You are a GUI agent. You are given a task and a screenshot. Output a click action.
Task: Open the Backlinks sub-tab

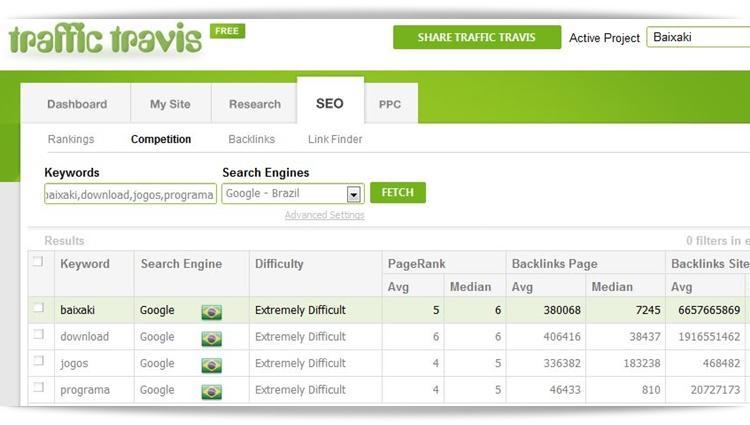coord(252,139)
